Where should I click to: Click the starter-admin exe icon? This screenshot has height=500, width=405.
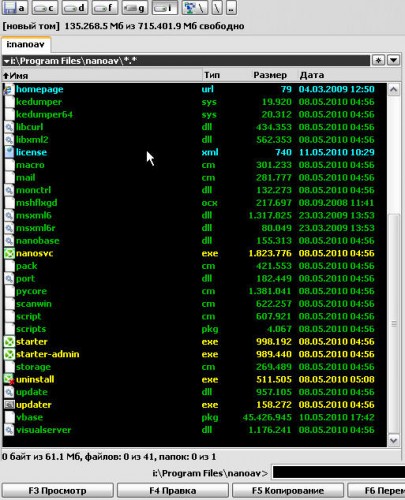[9, 354]
